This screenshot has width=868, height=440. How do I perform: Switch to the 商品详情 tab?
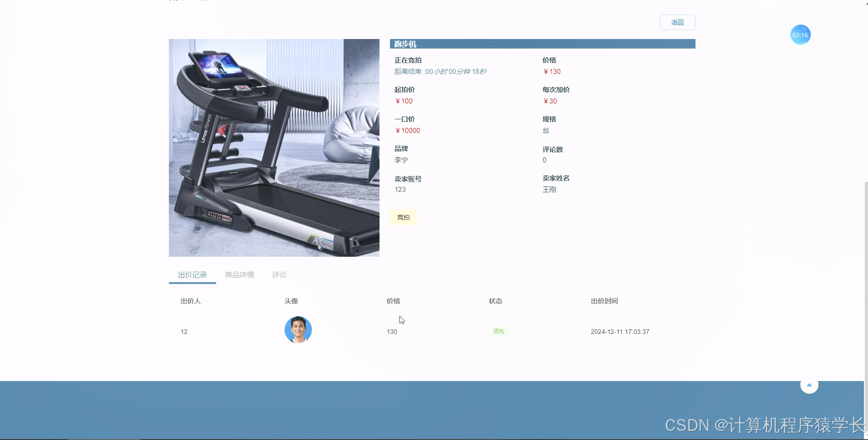239,274
